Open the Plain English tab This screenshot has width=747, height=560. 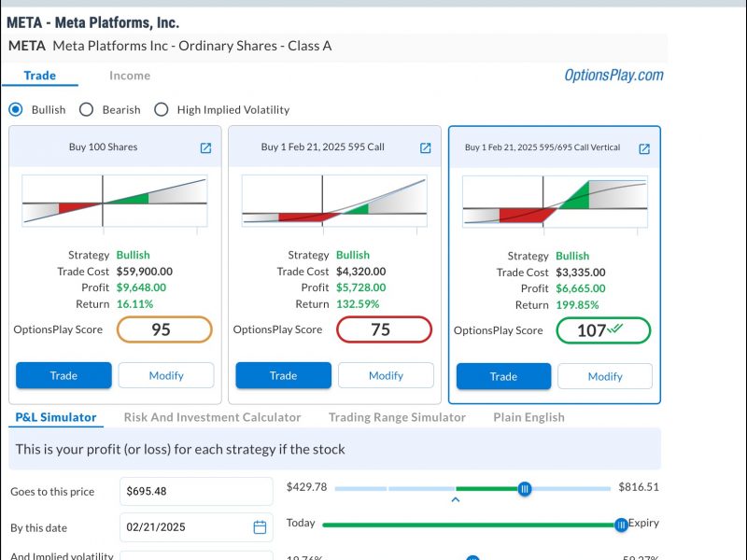[529, 417]
